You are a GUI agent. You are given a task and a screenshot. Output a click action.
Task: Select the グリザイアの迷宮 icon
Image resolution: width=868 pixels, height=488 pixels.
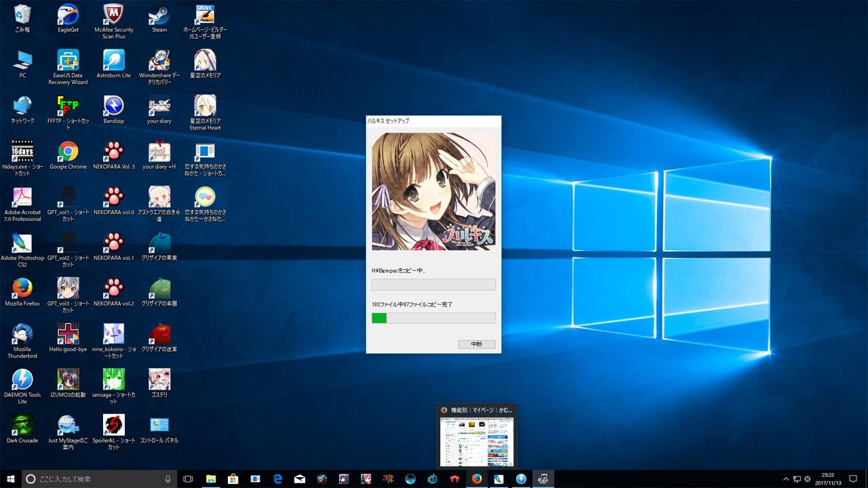coord(159,337)
